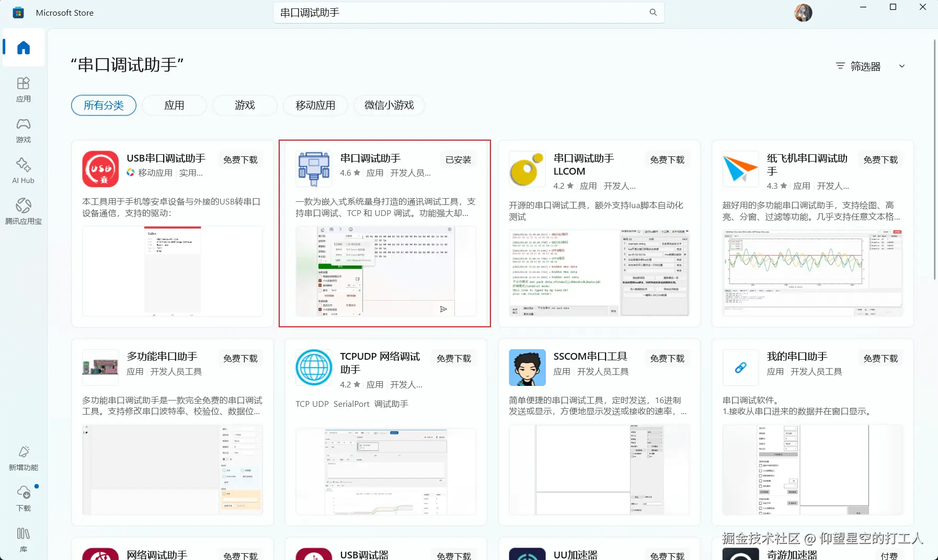Click 免费下载 for USB调试器
938x560 pixels.
click(454, 556)
